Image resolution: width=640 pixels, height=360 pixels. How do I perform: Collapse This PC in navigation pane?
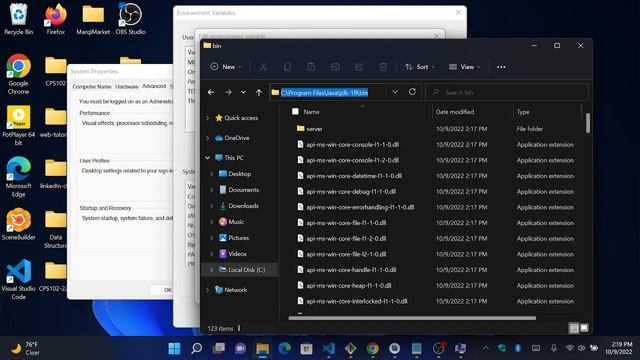click(x=207, y=158)
